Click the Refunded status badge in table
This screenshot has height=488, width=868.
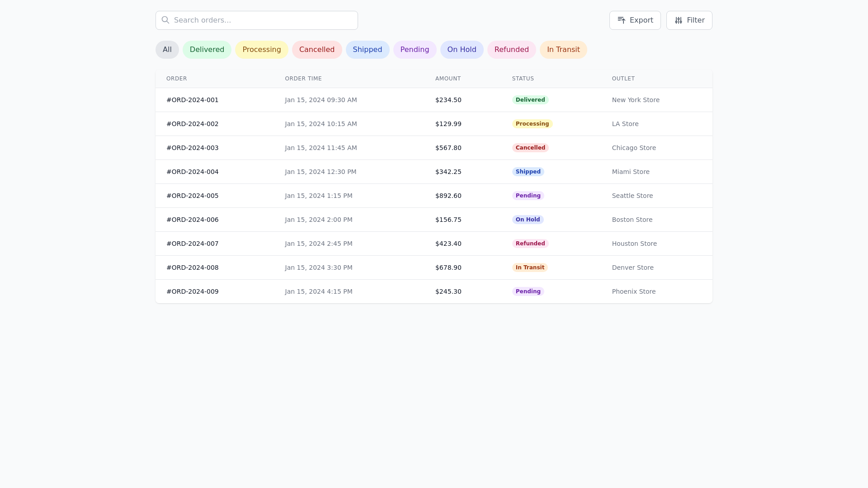coord(530,244)
